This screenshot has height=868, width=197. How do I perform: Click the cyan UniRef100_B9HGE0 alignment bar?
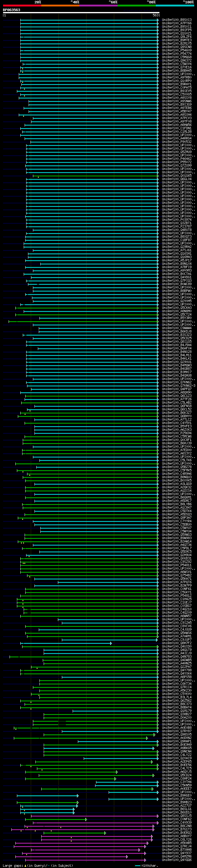(48, 796)
